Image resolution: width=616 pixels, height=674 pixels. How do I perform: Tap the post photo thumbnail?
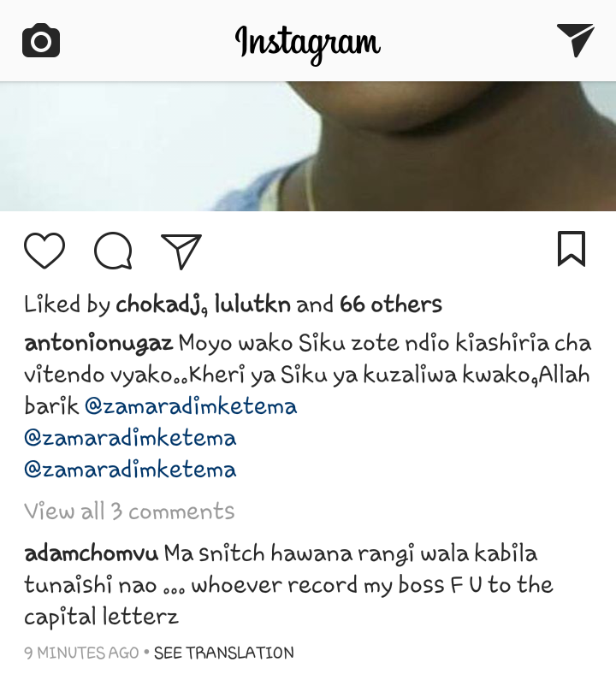[308, 146]
